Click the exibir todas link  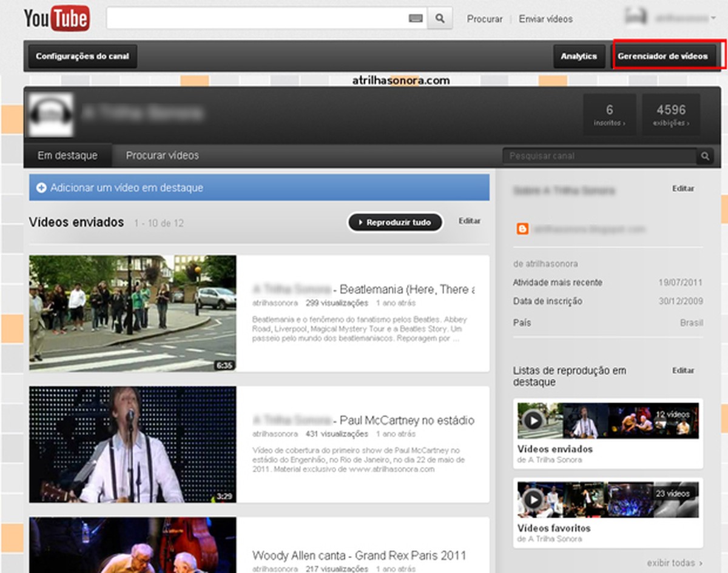[x=675, y=563]
